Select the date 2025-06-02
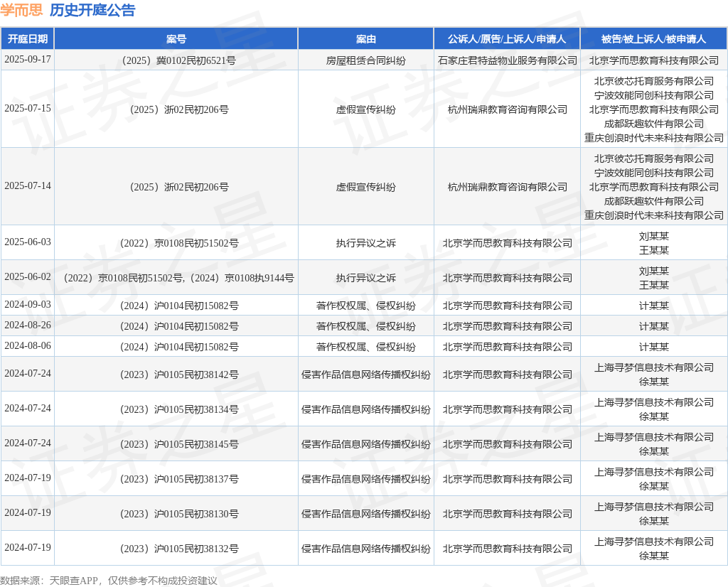 [x=28, y=276]
